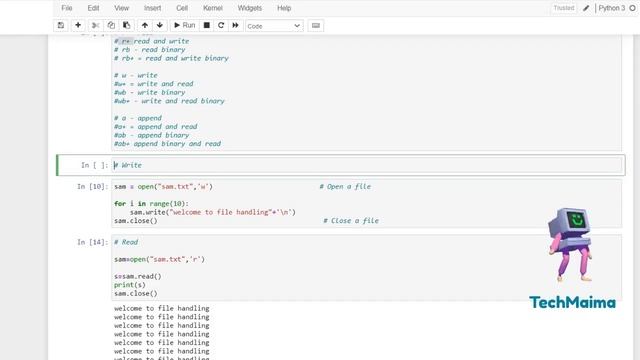Interrupt the kernel with stop icon
The height and width of the screenshot is (360, 640).
207,25
